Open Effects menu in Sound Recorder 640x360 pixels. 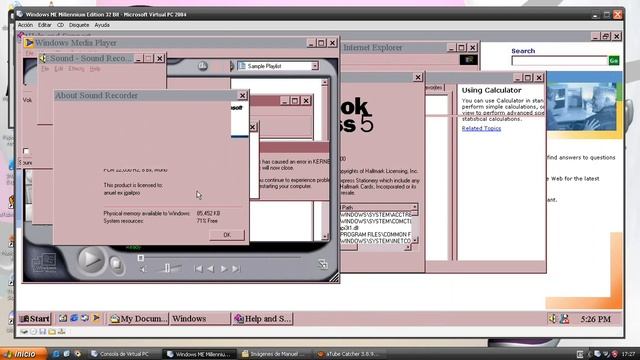(76, 69)
